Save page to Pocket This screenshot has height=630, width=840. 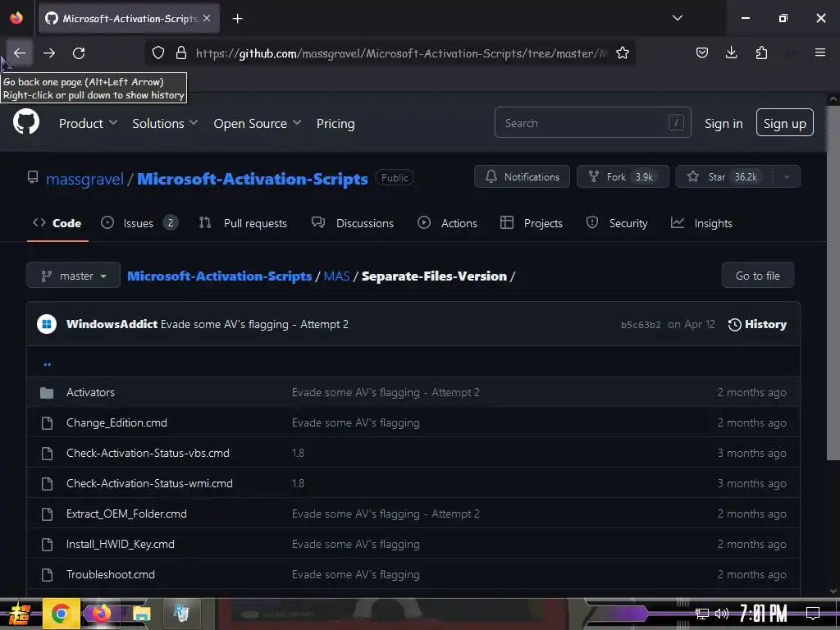(702, 52)
